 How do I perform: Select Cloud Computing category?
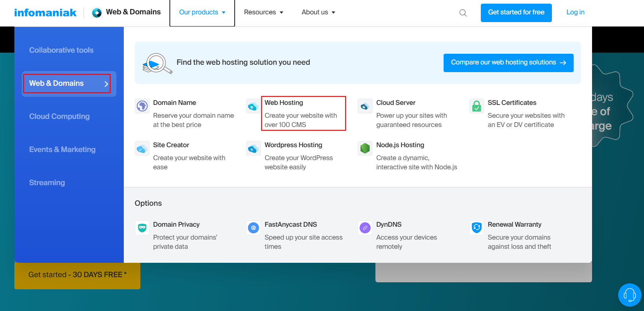point(59,116)
